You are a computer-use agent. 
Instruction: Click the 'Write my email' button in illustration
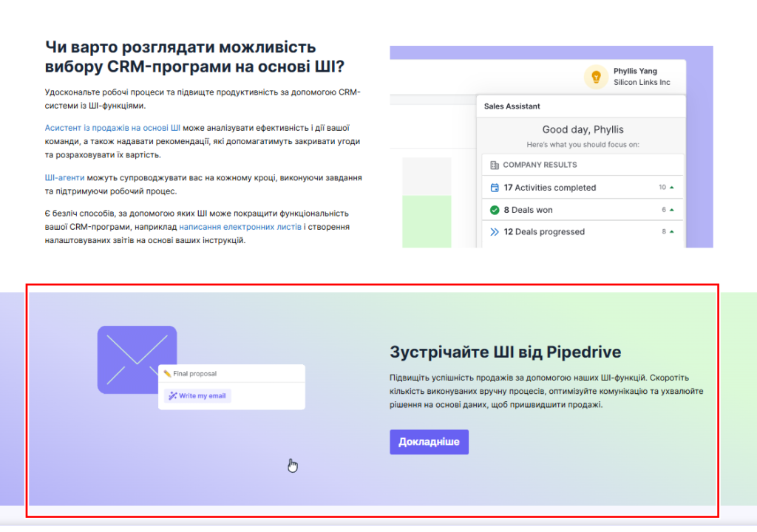tap(197, 396)
